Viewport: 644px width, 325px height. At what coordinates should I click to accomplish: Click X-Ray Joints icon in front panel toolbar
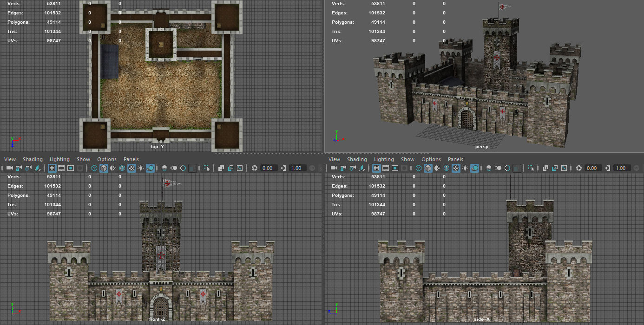pyautogui.click(x=240, y=168)
